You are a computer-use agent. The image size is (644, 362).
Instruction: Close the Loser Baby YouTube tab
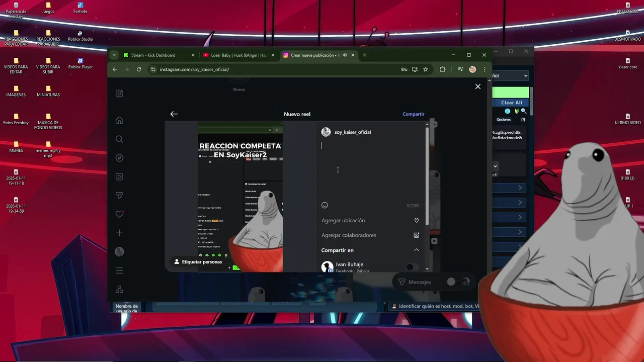coord(273,55)
